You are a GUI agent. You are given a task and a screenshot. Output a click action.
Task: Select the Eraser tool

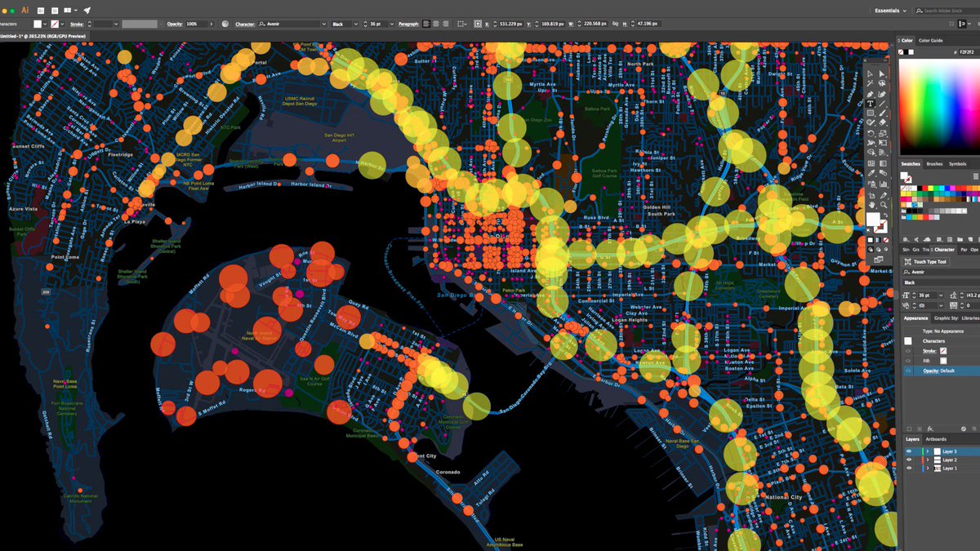point(882,122)
